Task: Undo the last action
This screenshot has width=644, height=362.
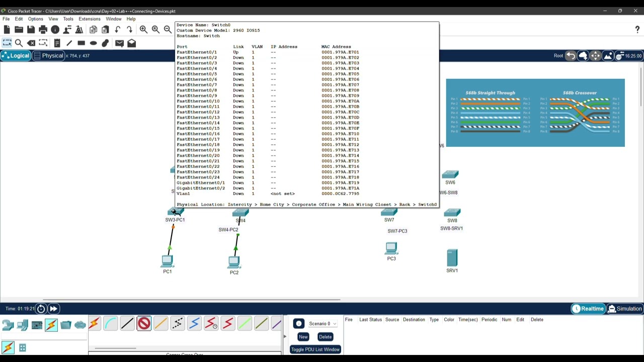Action: click(117, 30)
